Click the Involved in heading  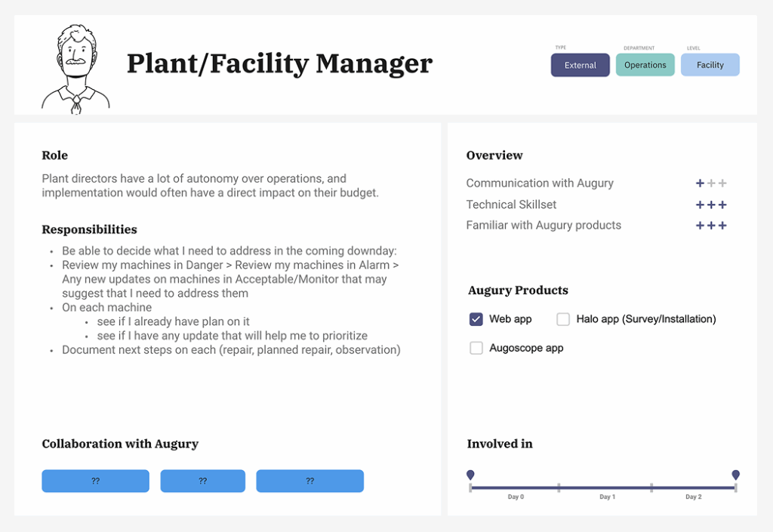[x=500, y=444]
